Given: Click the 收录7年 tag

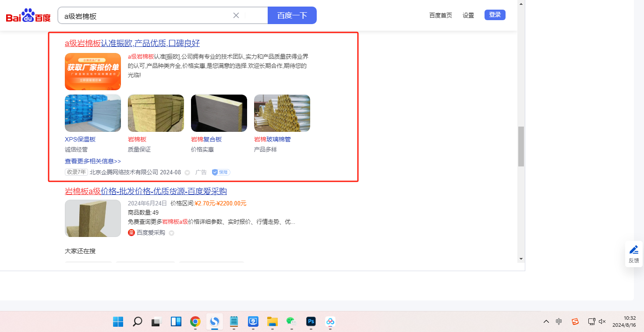Looking at the screenshot, I should (x=76, y=173).
